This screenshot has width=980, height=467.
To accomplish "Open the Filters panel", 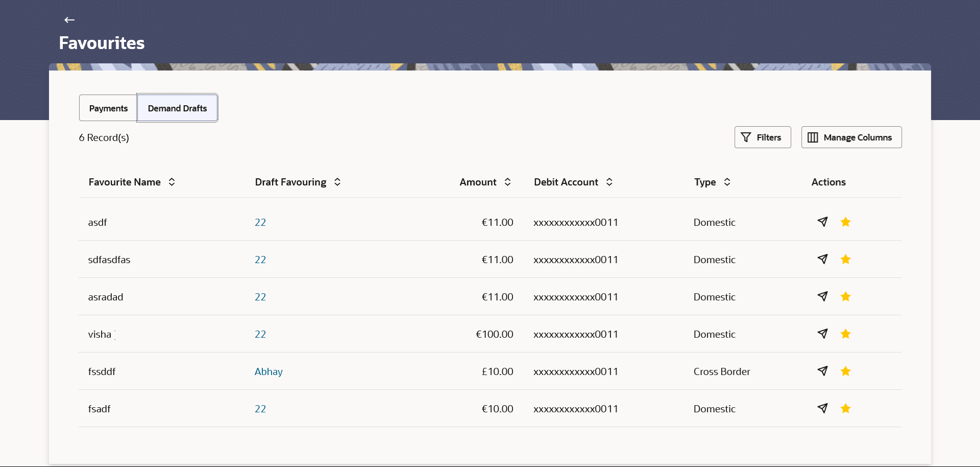I will click(x=762, y=137).
